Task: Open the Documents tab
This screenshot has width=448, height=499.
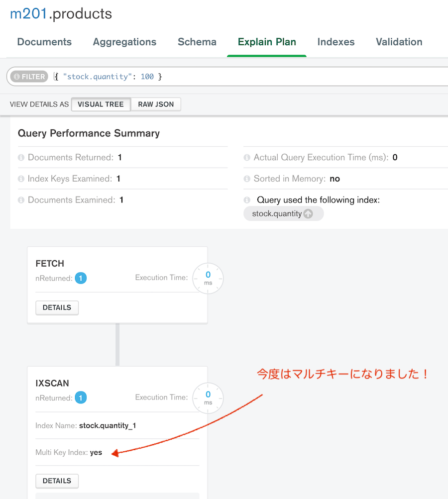Action: tap(44, 42)
